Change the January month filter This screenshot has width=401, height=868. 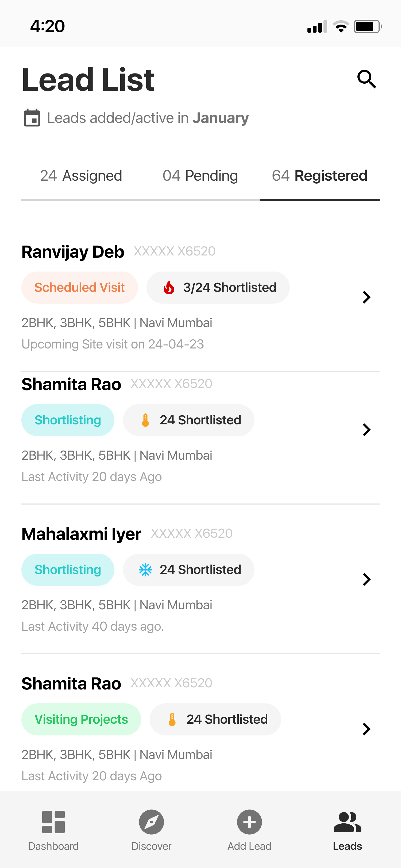tap(220, 118)
